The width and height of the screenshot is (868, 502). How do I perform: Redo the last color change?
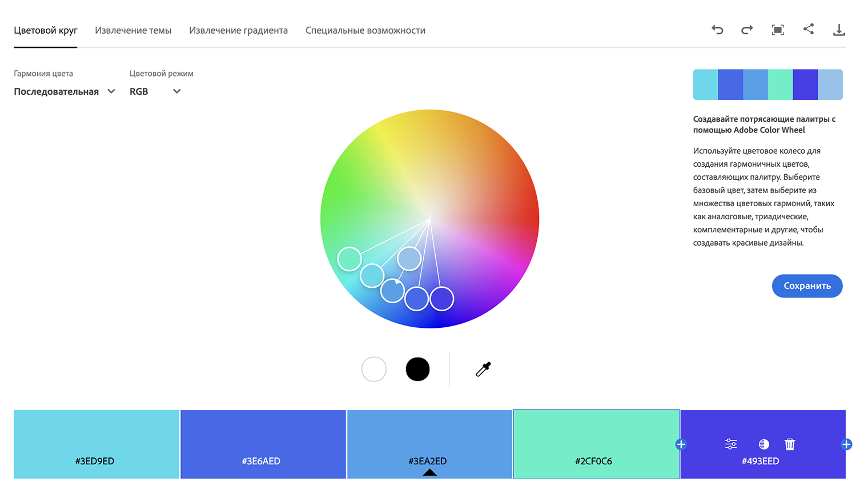pyautogui.click(x=747, y=30)
